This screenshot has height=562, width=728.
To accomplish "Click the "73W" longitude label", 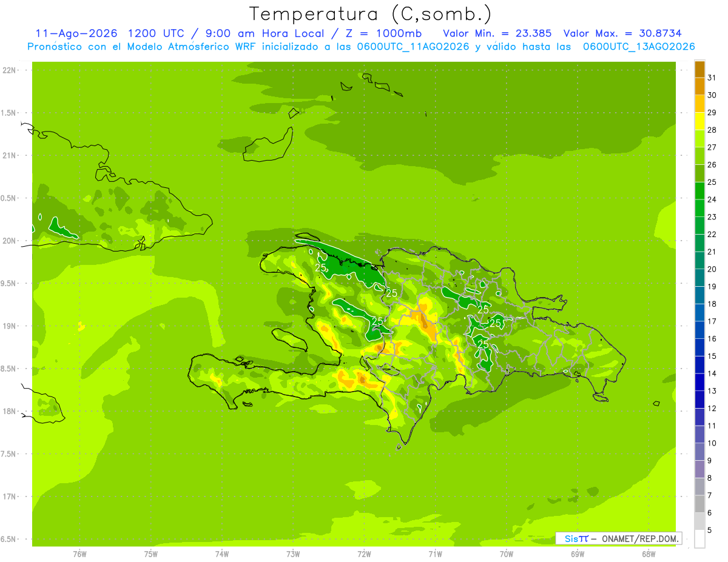I will 293,554.
